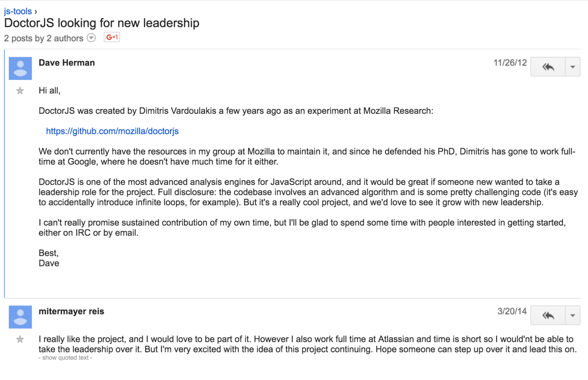Screen dimensions: 588x380
Task: Click Dave Herman's profile avatar
Action: click(x=20, y=68)
